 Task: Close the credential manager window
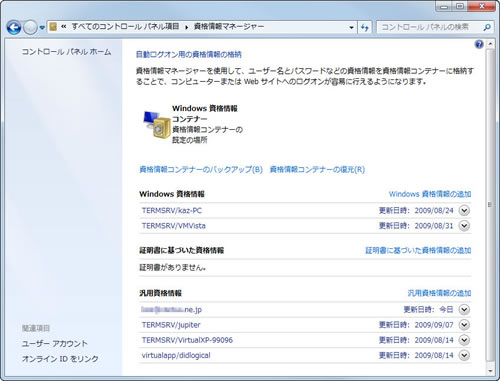(481, 6)
